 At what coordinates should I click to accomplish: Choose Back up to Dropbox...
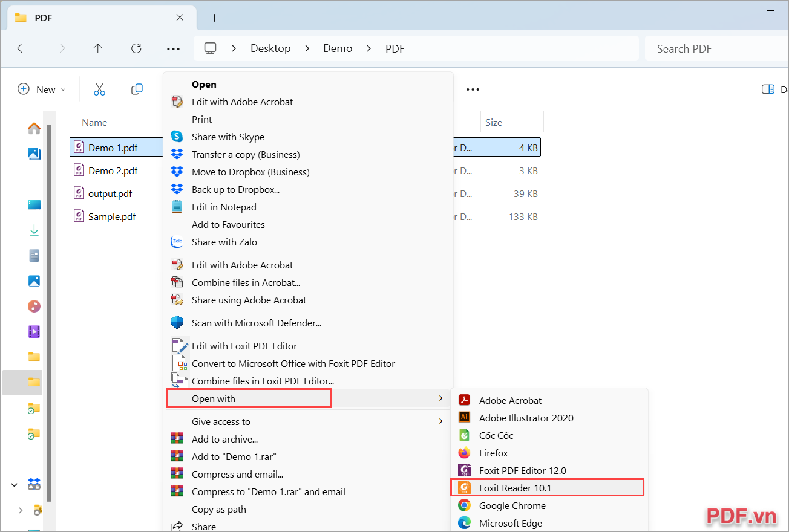click(x=235, y=189)
